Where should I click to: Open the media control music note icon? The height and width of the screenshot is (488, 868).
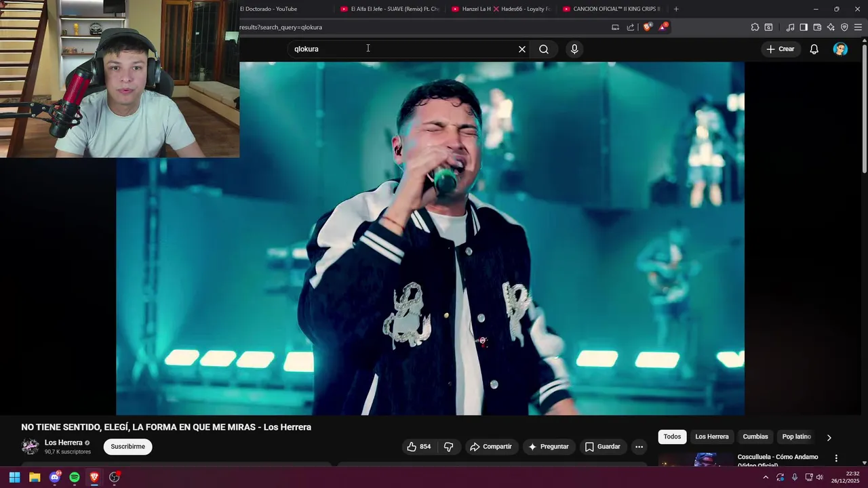[x=790, y=27]
